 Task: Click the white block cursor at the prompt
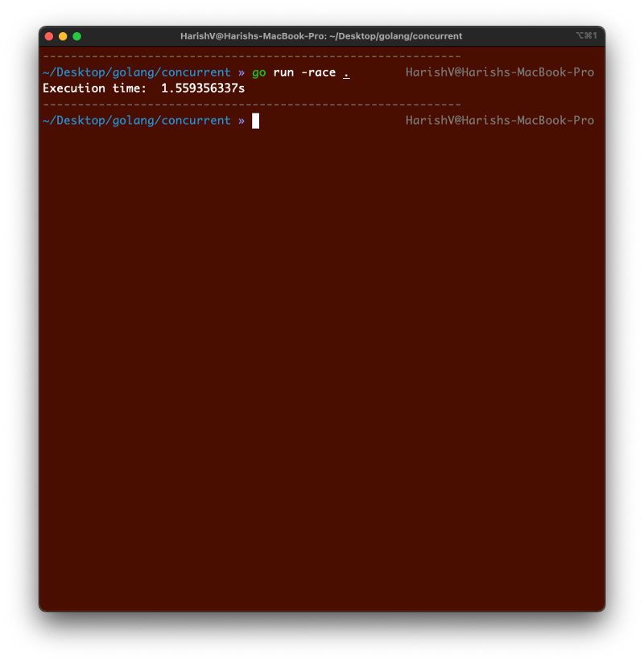(x=255, y=121)
